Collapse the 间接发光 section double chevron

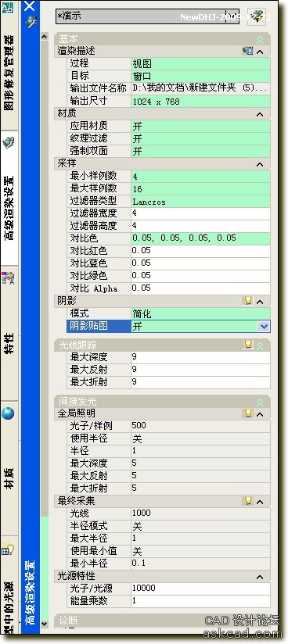(x=260, y=402)
